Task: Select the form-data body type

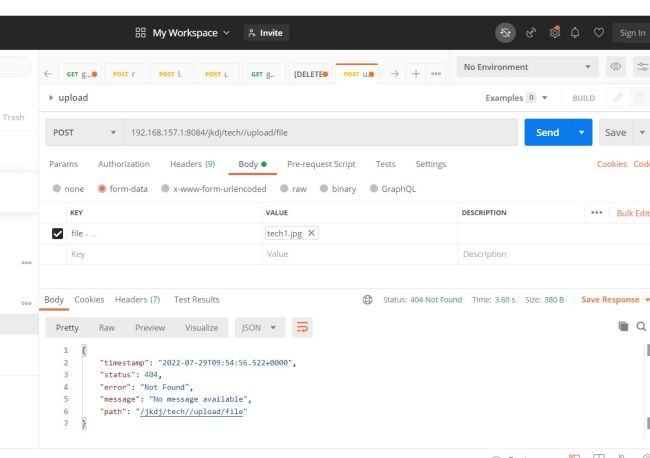Action: 123,189
